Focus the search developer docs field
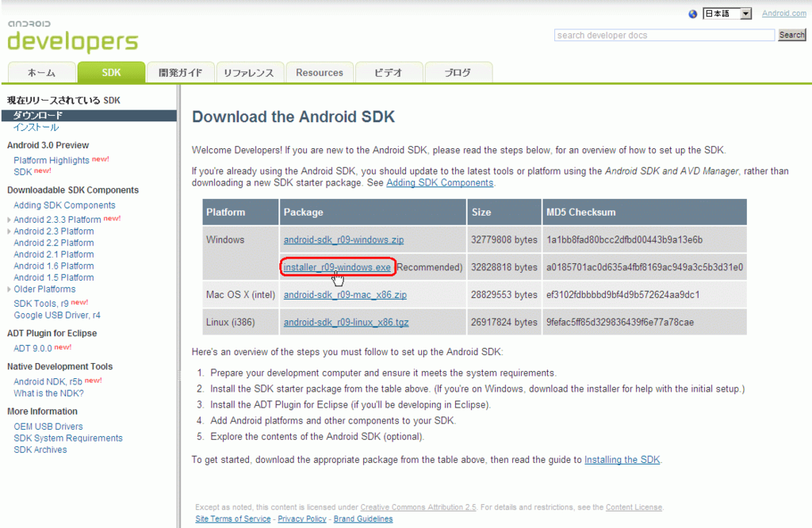Viewport: 812px width, 528px height. coord(665,35)
